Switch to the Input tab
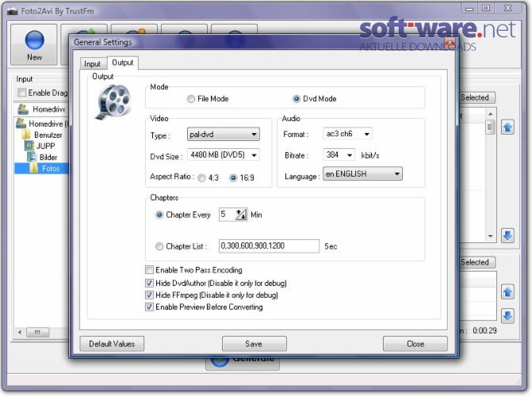Viewport: 532px width, 396px height. click(x=92, y=64)
